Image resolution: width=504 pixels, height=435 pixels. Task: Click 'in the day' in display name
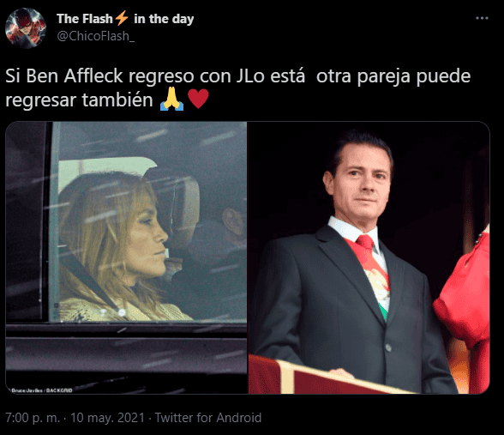pos(164,19)
